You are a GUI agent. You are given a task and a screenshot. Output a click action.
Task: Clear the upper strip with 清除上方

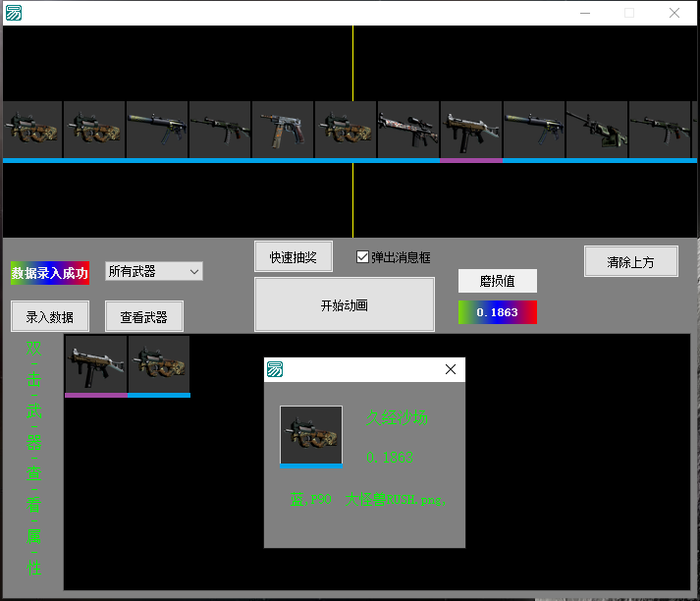click(631, 261)
